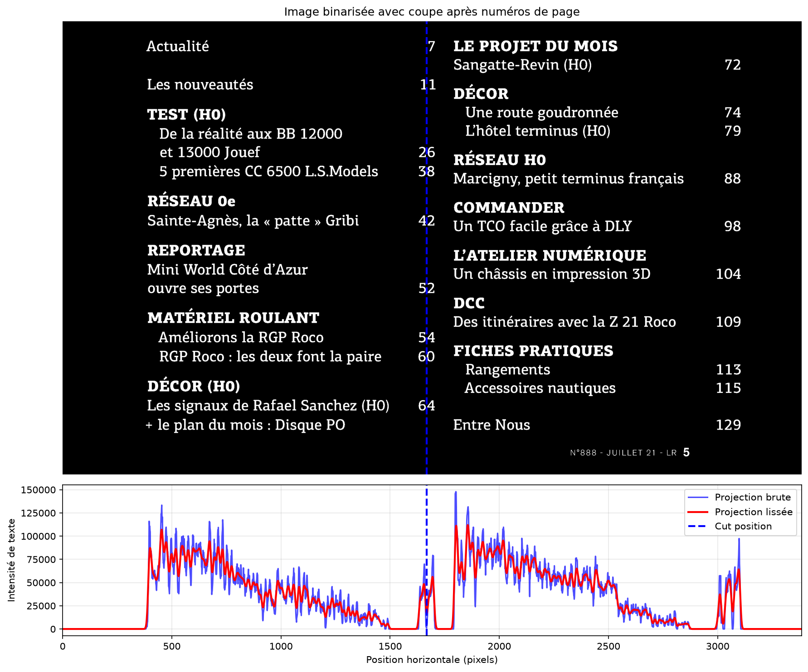Click the "L'ATELIER NUMÉRIQUE" heading
Image resolution: width=808 pixels, height=672 pixels.
(x=550, y=255)
